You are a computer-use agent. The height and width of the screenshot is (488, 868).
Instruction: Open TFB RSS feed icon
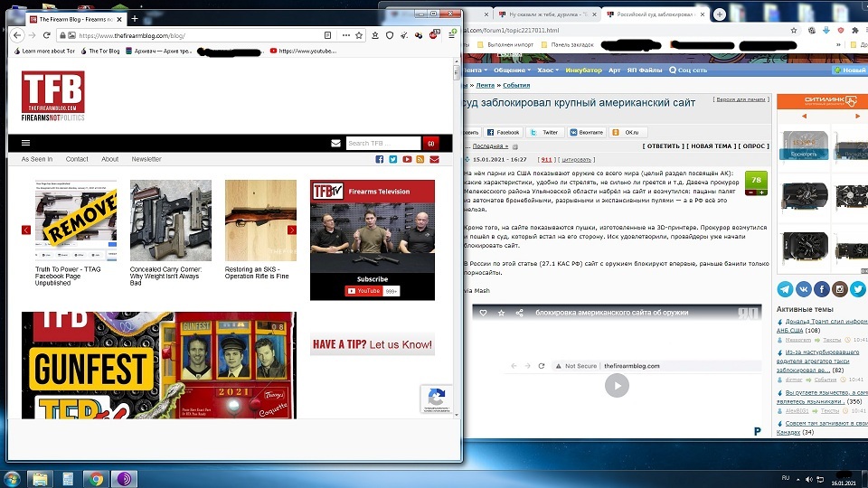point(420,159)
